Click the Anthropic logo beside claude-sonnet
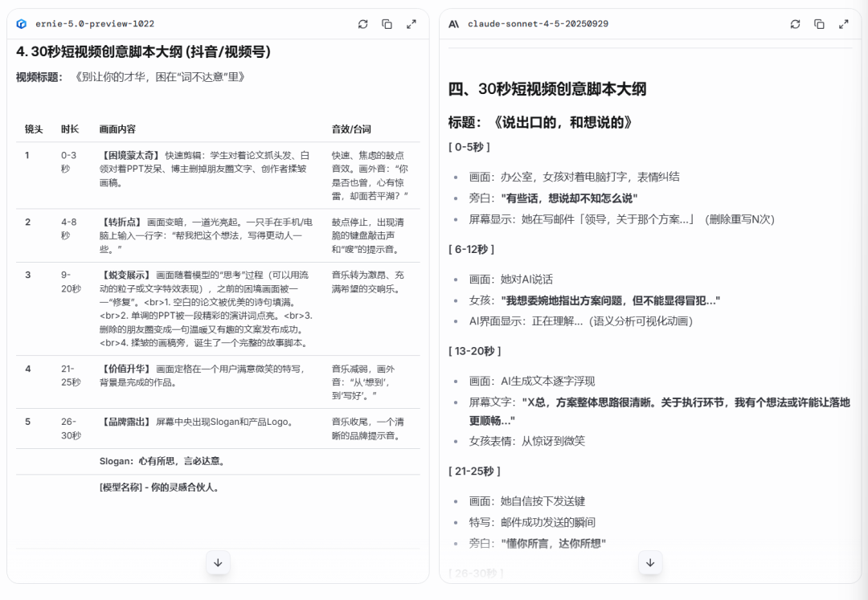This screenshot has height=600, width=868. [x=452, y=24]
